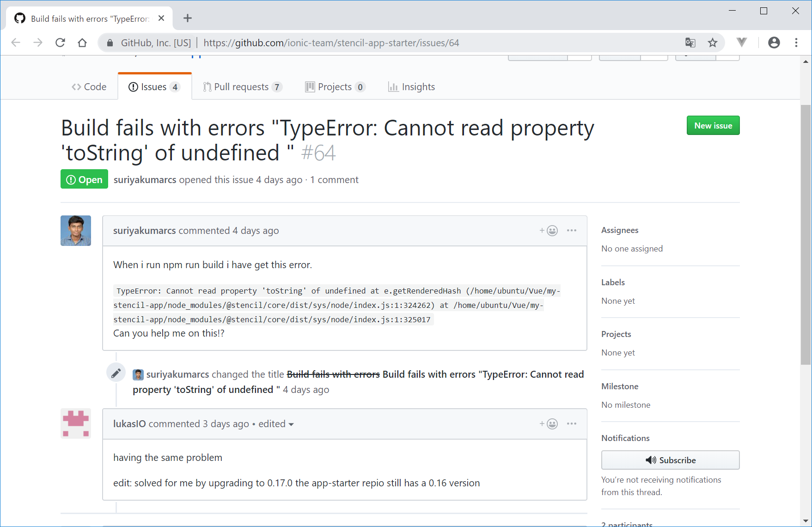The width and height of the screenshot is (812, 527).
Task: Bookmark this page with the star icon
Action: point(713,43)
